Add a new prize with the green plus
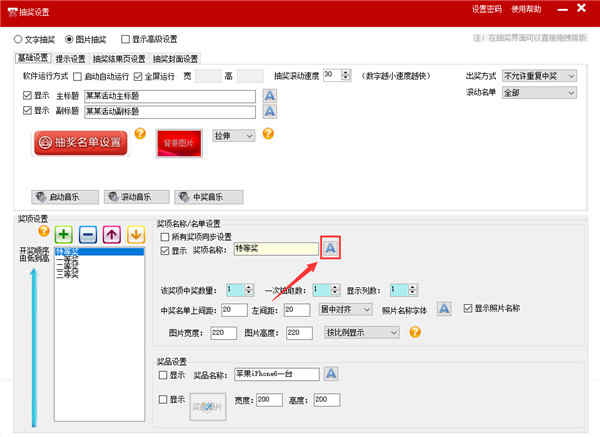 [64, 235]
